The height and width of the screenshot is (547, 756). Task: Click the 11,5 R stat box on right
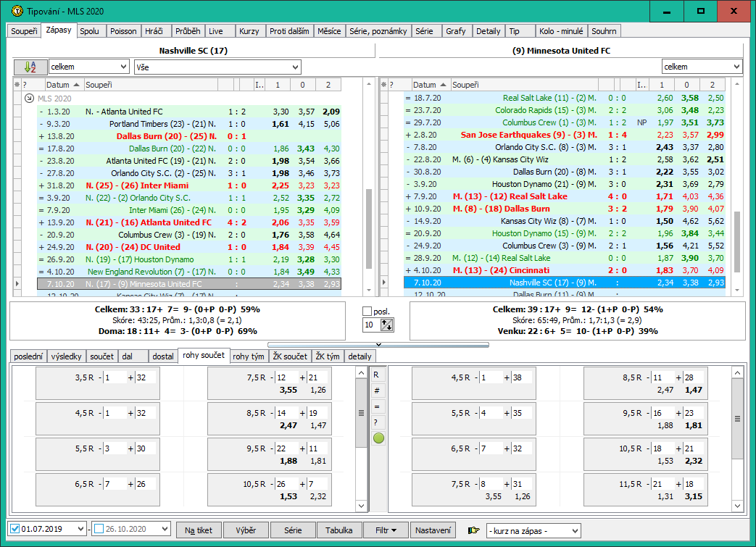click(646, 490)
